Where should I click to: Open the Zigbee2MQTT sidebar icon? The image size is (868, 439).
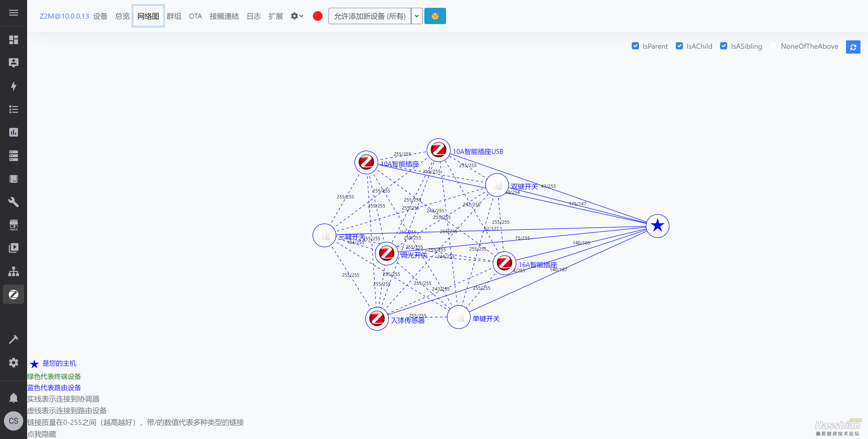tap(14, 294)
